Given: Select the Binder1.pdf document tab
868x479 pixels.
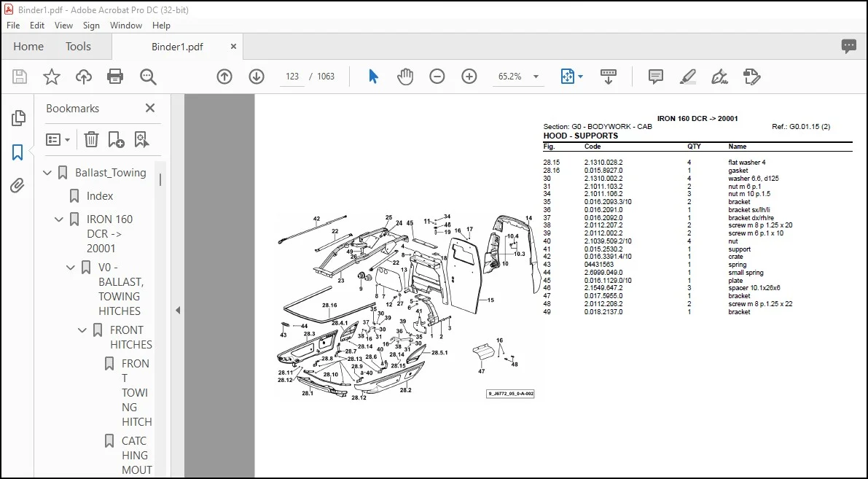Looking at the screenshot, I should tap(177, 47).
